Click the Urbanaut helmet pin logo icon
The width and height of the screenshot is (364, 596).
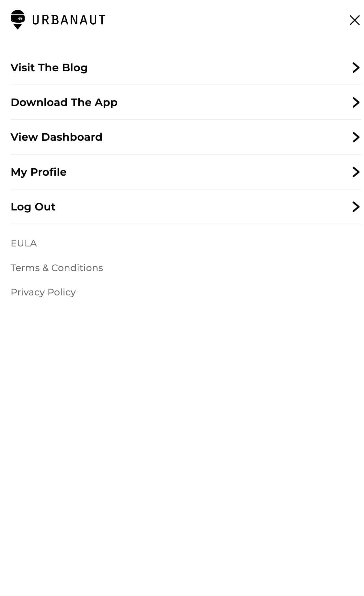[x=17, y=19]
